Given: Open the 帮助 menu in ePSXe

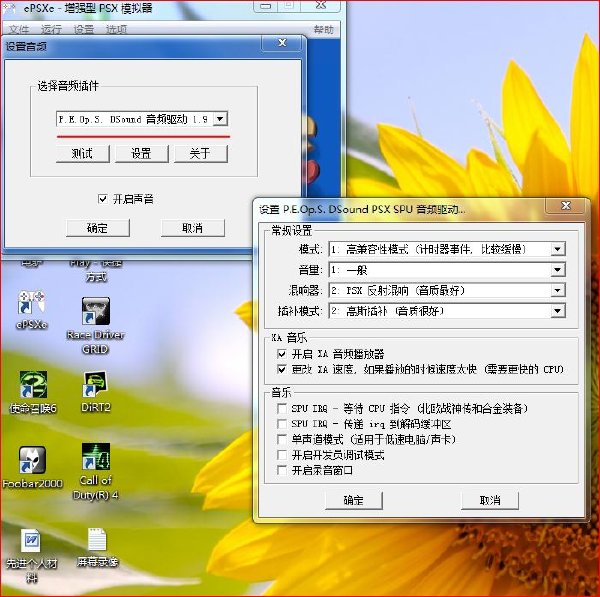Looking at the screenshot, I should tap(324, 29).
